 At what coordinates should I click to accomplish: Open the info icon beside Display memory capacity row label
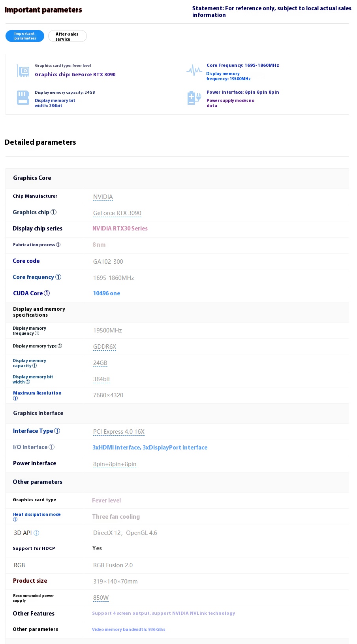pyautogui.click(x=35, y=366)
